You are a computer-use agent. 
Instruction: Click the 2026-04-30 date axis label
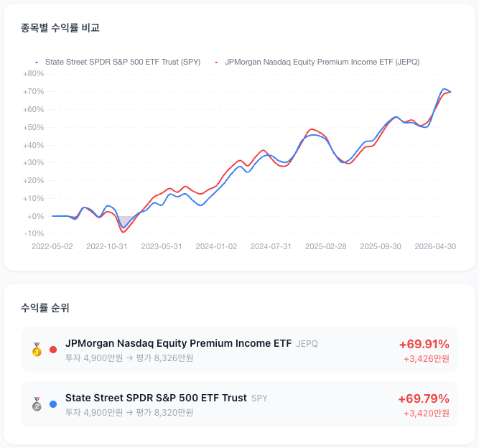click(x=435, y=246)
